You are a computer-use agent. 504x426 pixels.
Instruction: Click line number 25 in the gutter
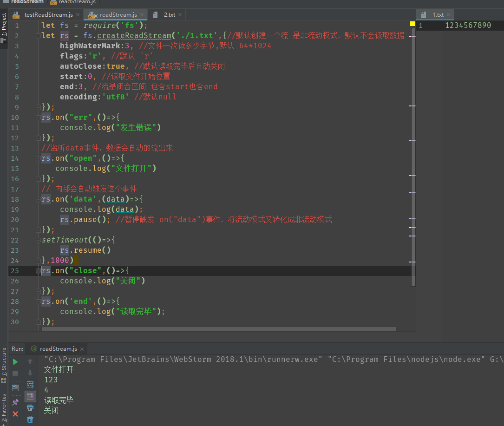tap(15, 271)
